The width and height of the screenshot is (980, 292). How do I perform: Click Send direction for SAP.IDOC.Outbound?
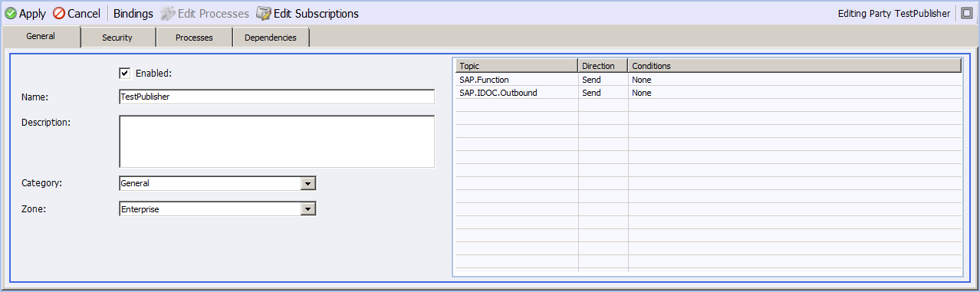click(591, 93)
